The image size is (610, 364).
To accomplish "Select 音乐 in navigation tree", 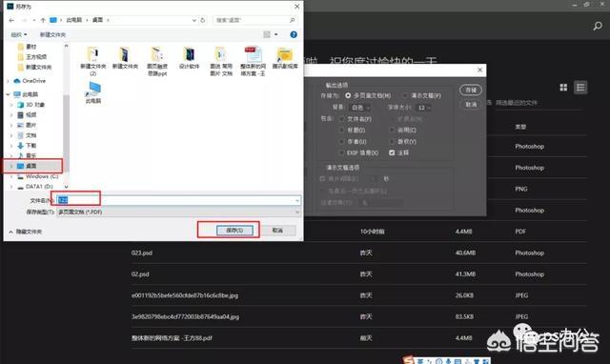I will click(30, 155).
